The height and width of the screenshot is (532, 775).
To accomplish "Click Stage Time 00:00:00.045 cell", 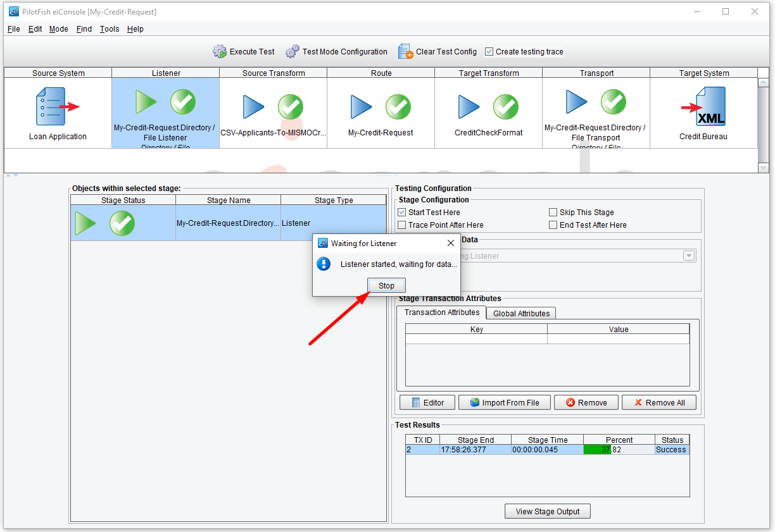I will (547, 450).
